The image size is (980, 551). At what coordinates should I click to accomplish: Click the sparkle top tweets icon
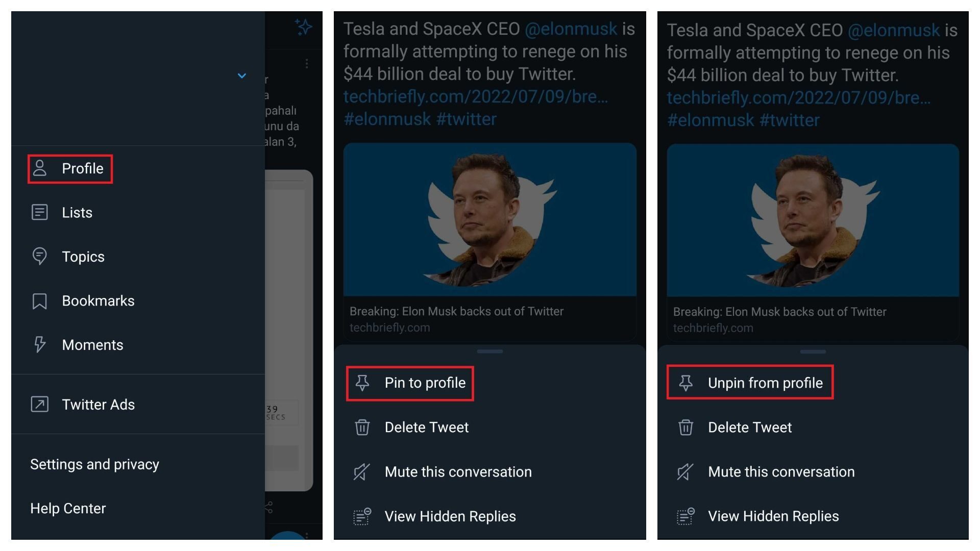(x=303, y=27)
